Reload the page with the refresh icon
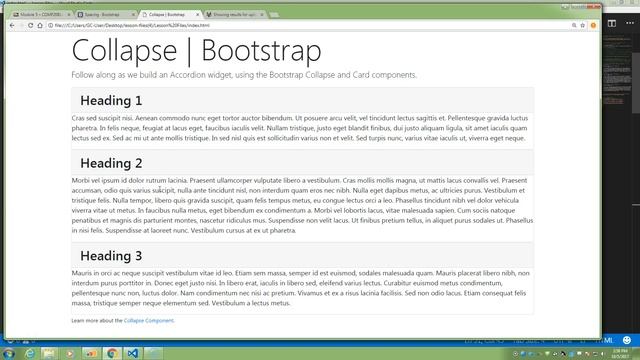This screenshot has height=360, width=640. [31, 25]
